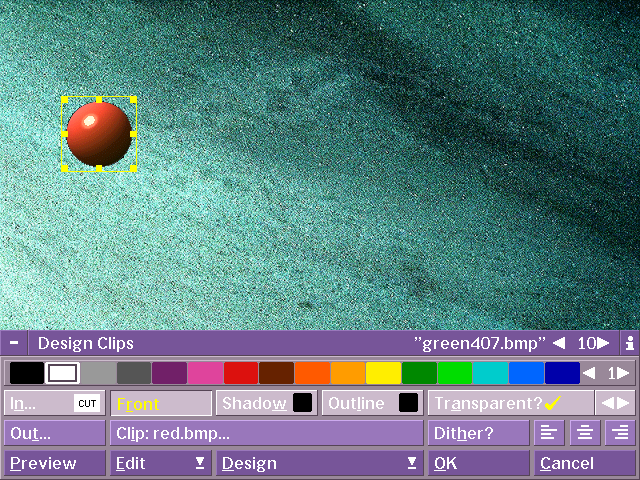
Task: Choose the Shadow black color box
Action: 302,403
